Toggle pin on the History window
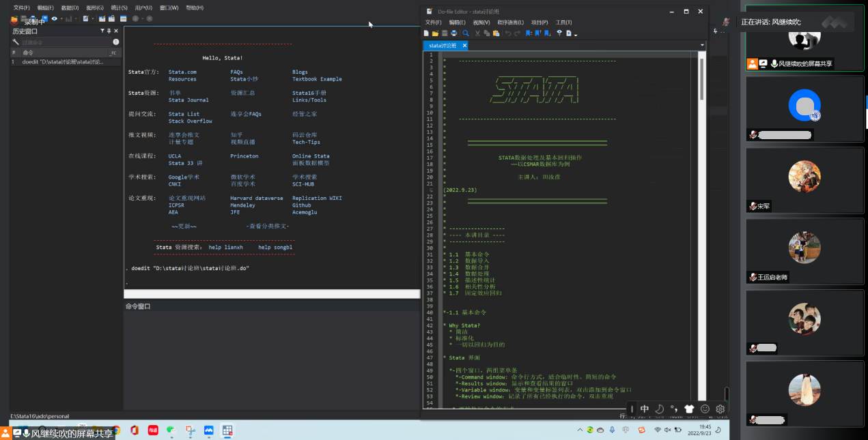Screen dimensions: 868x440 coord(109,31)
